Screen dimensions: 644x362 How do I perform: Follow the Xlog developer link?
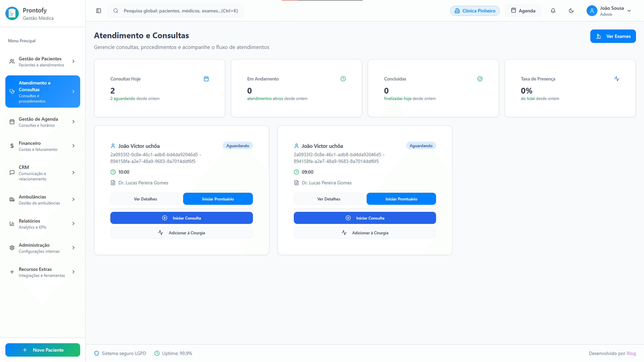(x=631, y=353)
